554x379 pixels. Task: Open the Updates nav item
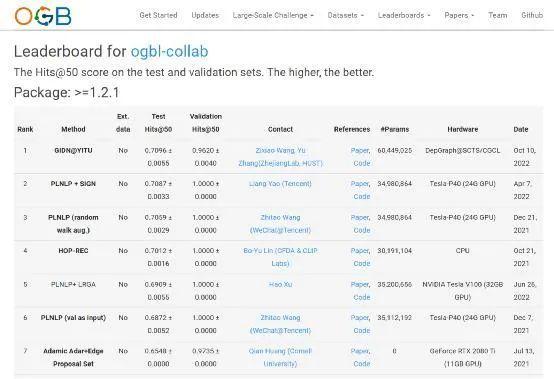[x=205, y=16]
